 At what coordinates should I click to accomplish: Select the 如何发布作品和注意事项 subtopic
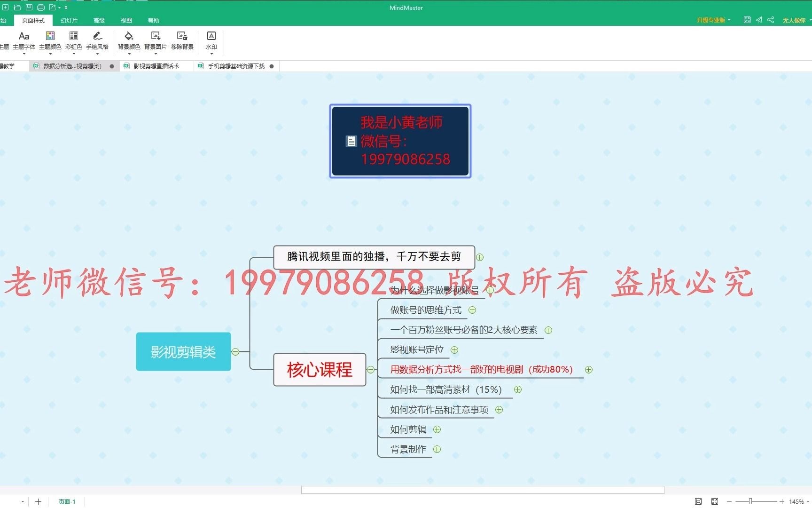click(x=439, y=410)
